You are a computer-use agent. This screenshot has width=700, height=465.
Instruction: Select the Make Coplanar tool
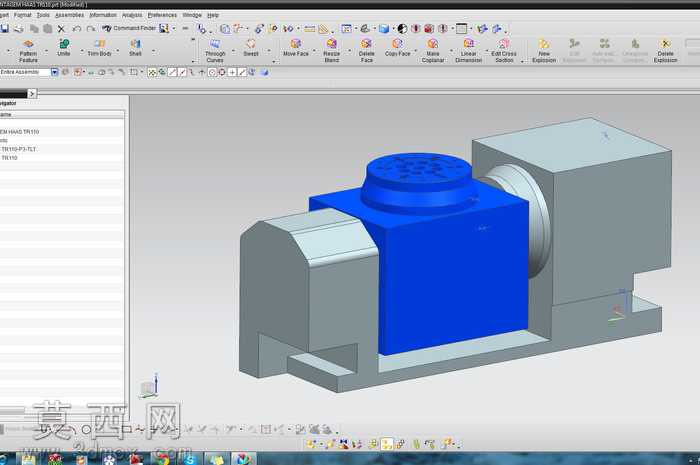click(x=433, y=51)
